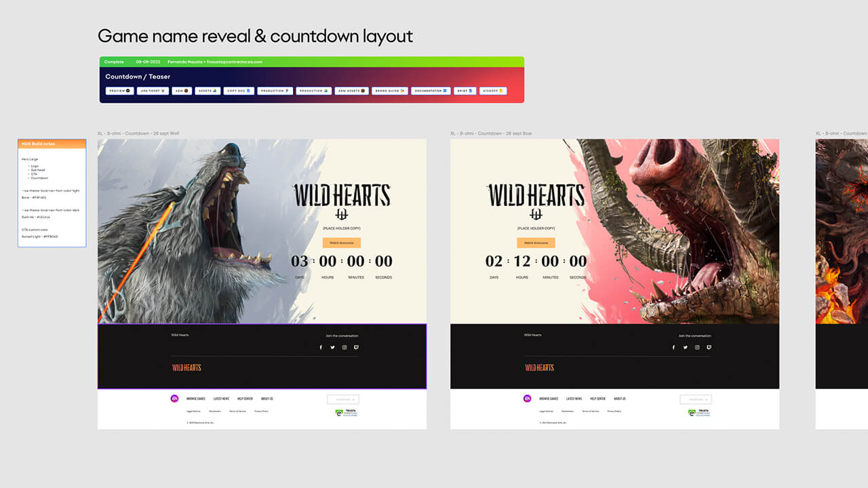The image size is (868, 488).
Task: Click the orange Wild Hearts logo in Boar footer
Action: [x=539, y=367]
